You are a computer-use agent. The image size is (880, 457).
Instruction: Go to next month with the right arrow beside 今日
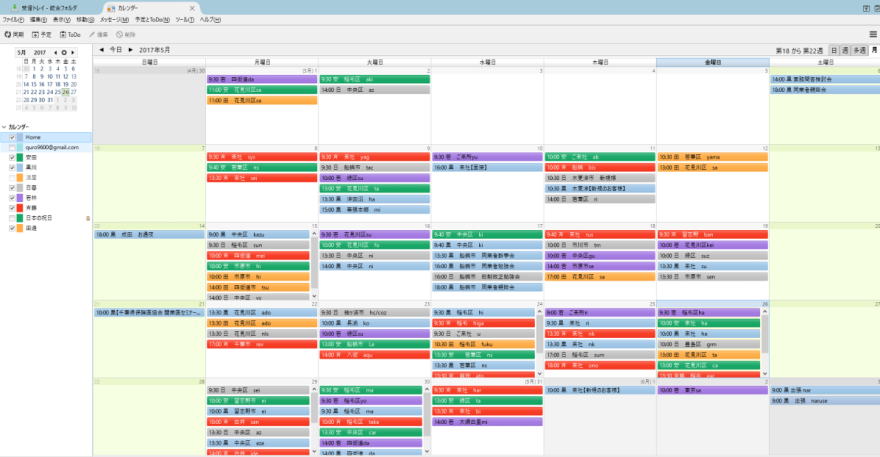pos(130,49)
